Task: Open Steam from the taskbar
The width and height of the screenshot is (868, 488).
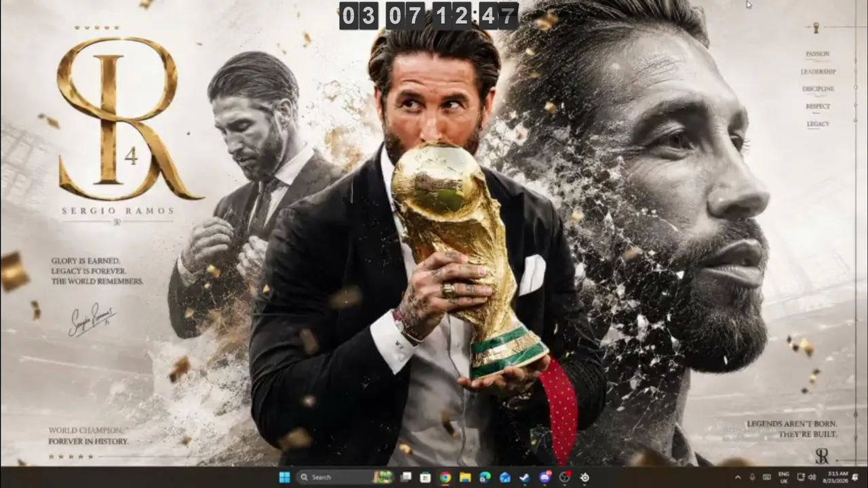Action: (525, 477)
